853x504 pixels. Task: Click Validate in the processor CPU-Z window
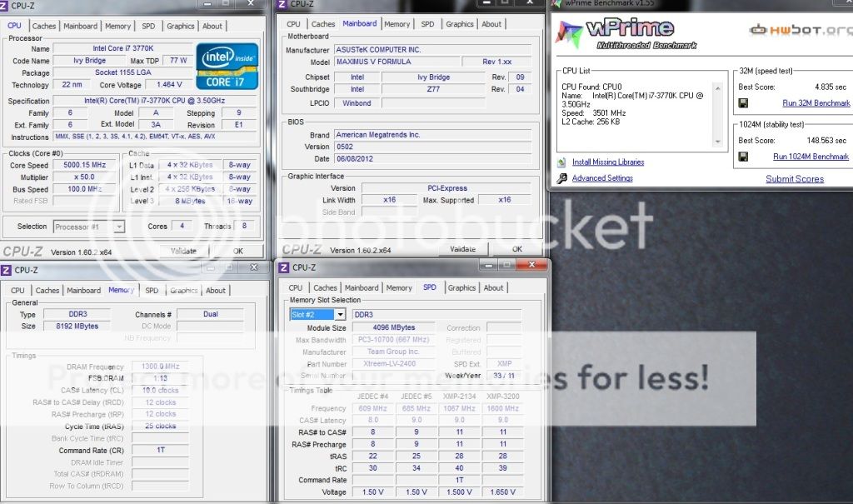coord(183,251)
